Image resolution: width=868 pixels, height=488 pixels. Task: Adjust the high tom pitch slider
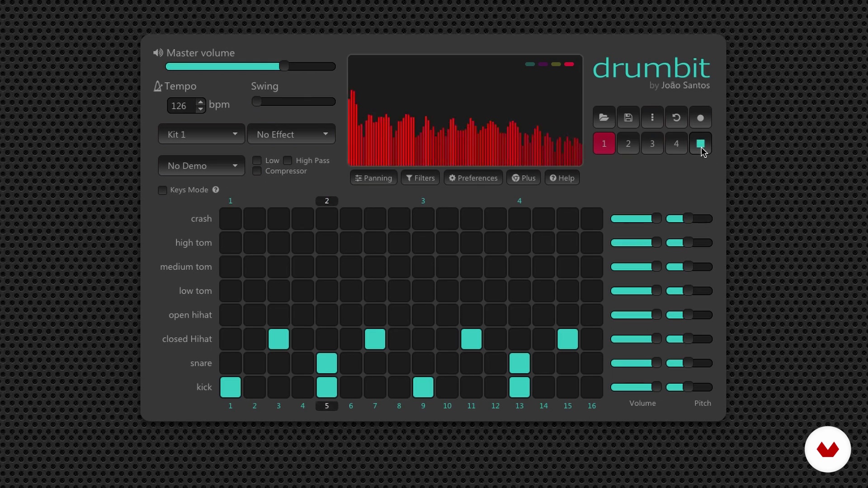(689, 243)
